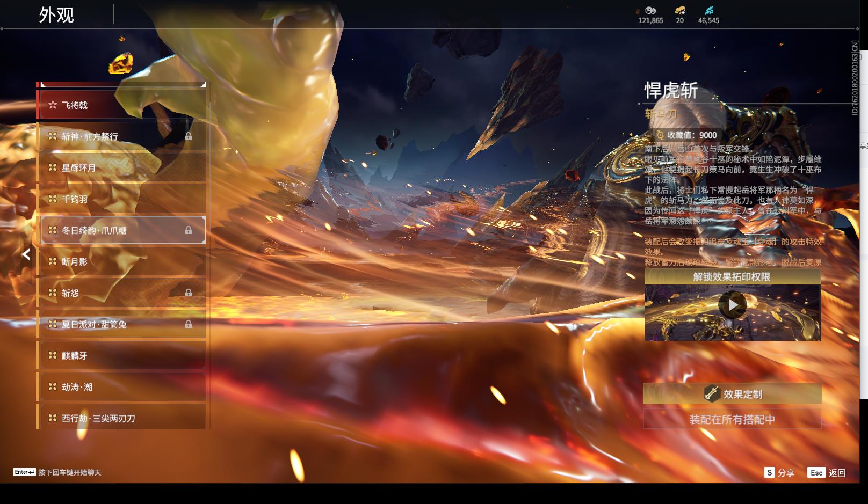The height and width of the screenshot is (504, 868).
Task: Play the 悍虎斩 effect preview video
Action: tap(732, 305)
